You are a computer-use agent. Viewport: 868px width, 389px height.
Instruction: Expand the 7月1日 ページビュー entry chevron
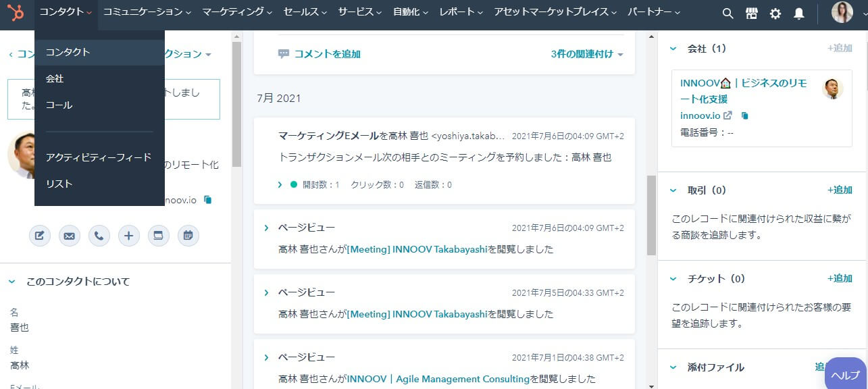(x=267, y=357)
